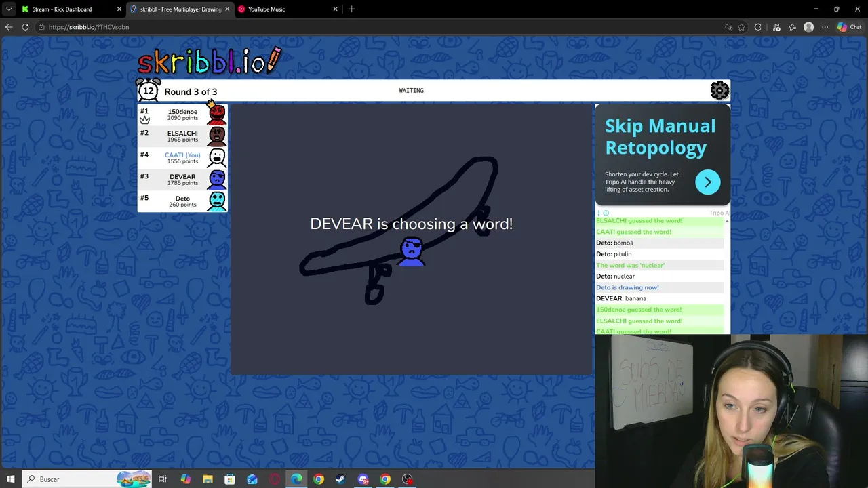This screenshot has height=488, width=868.
Task: Close the Kick Dashboard tab
Action: [119, 9]
